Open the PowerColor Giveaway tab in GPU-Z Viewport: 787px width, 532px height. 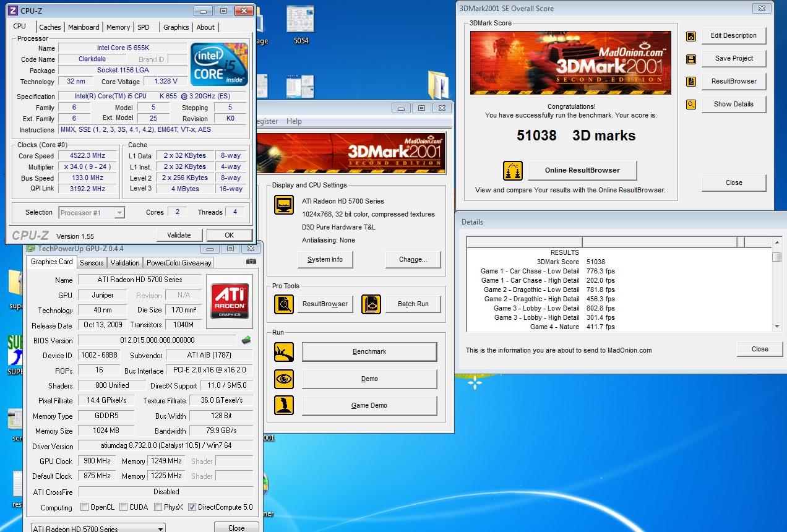(x=179, y=263)
